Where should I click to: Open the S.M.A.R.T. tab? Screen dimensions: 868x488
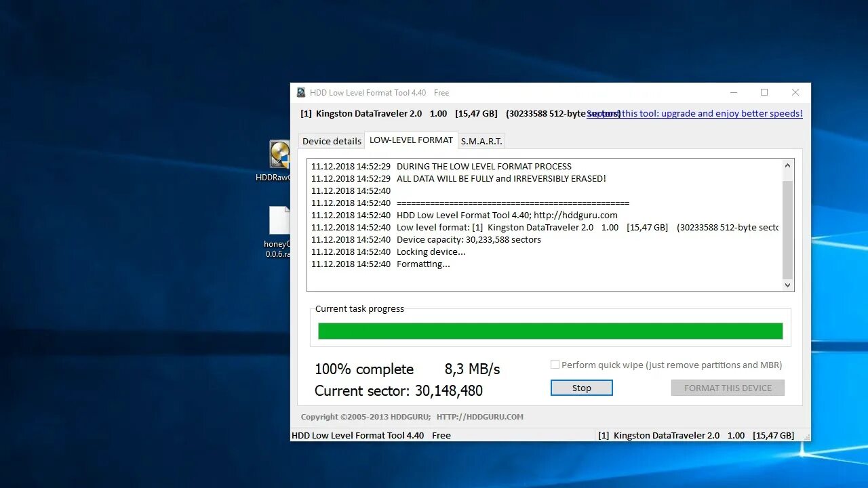[481, 141]
